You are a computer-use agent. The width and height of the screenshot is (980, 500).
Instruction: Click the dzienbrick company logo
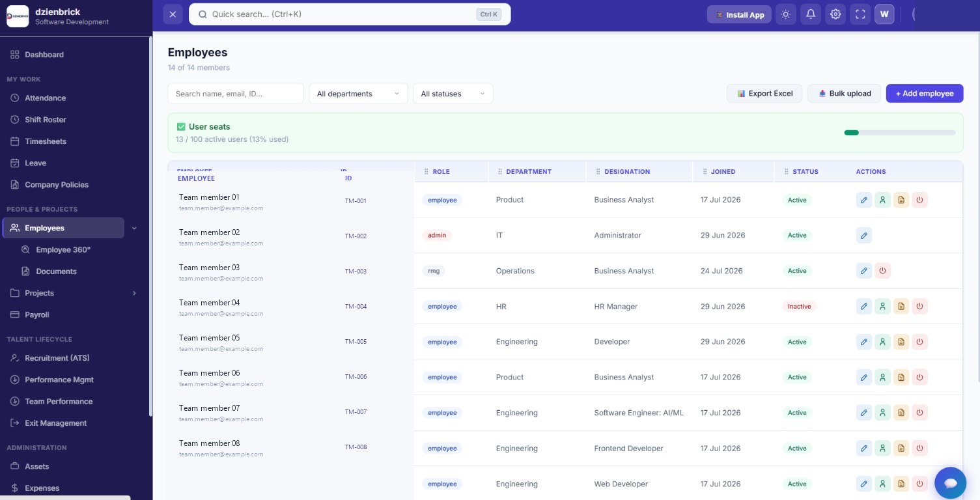point(18,16)
